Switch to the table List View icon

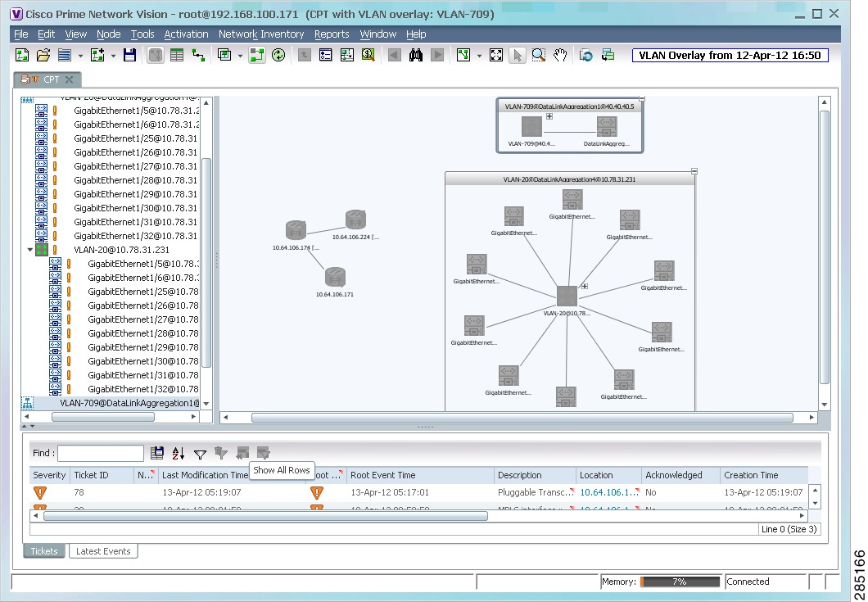pos(177,55)
